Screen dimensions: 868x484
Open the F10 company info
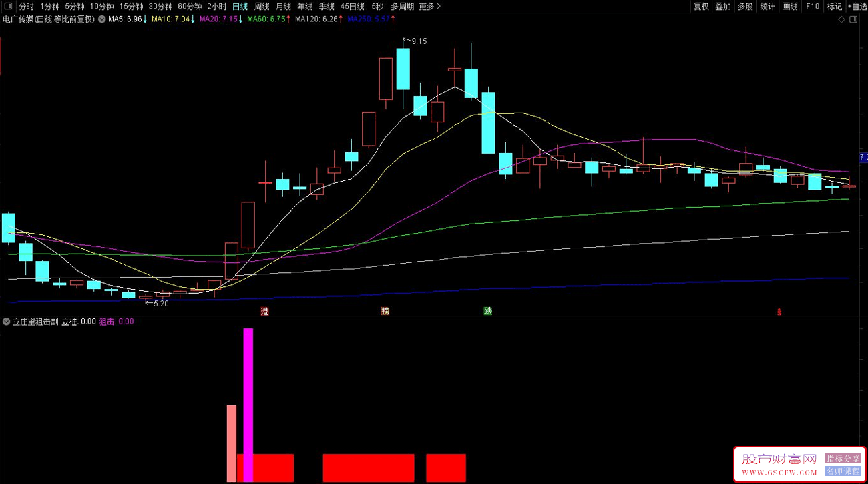(813, 7)
